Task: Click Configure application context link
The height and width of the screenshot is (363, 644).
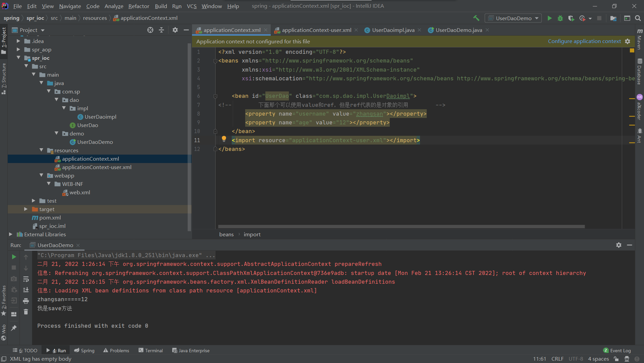Action: coord(584,41)
